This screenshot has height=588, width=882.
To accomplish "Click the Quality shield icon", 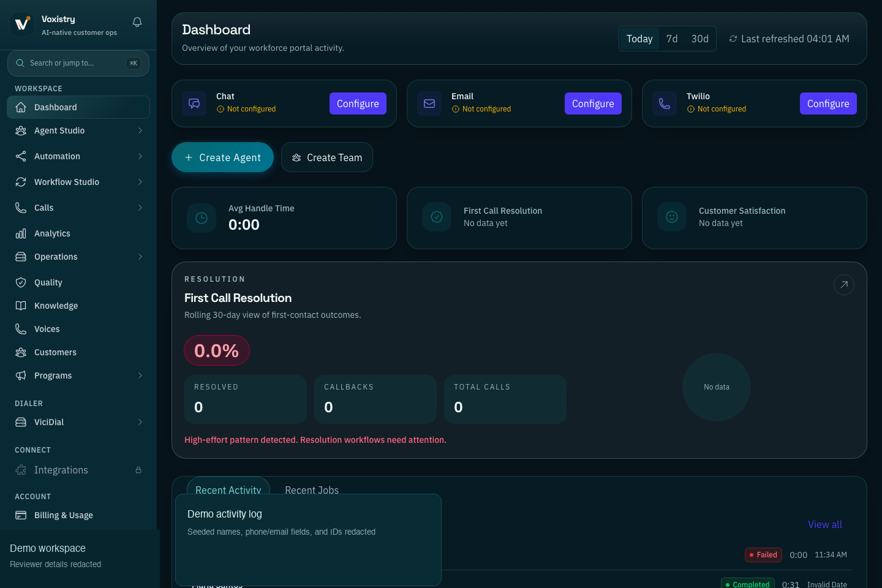I will coord(21,282).
